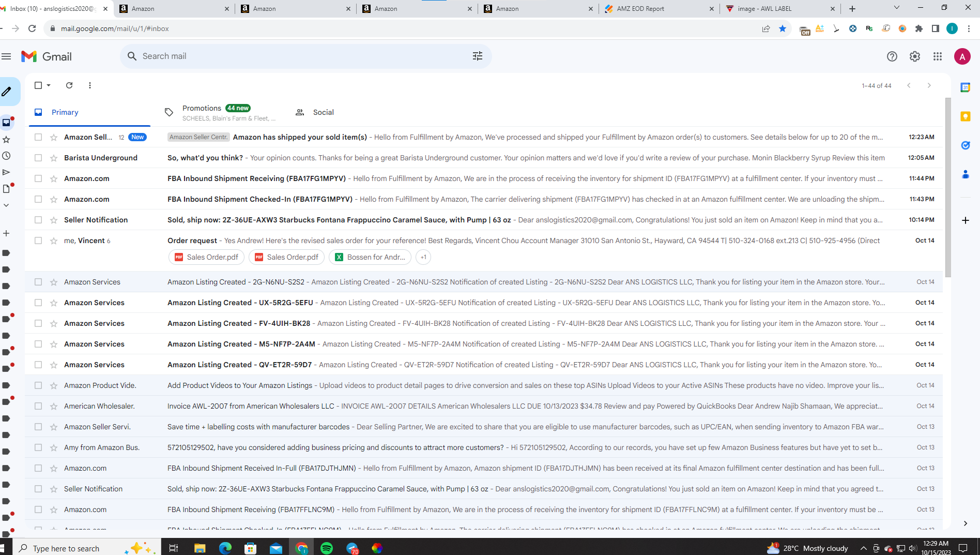The height and width of the screenshot is (555, 980).
Task: Tick the select-all checkbox in mail toolbar
Action: click(38, 85)
